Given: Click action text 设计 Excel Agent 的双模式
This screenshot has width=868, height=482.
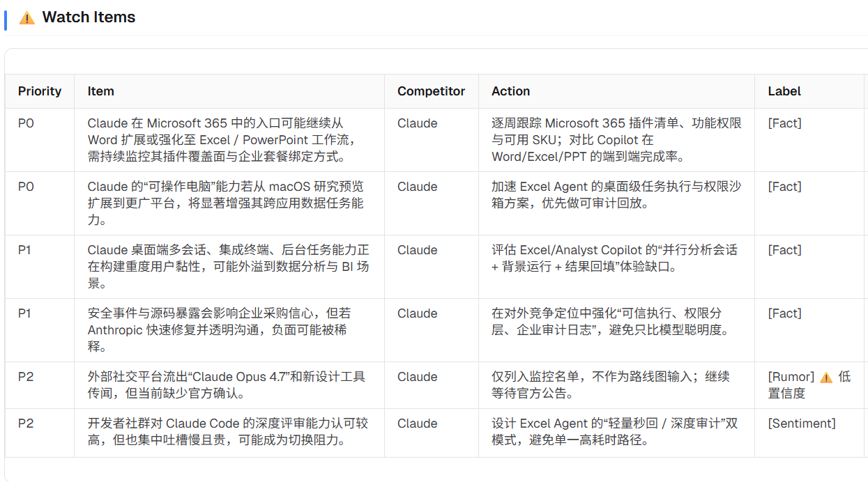Looking at the screenshot, I should [x=614, y=432].
